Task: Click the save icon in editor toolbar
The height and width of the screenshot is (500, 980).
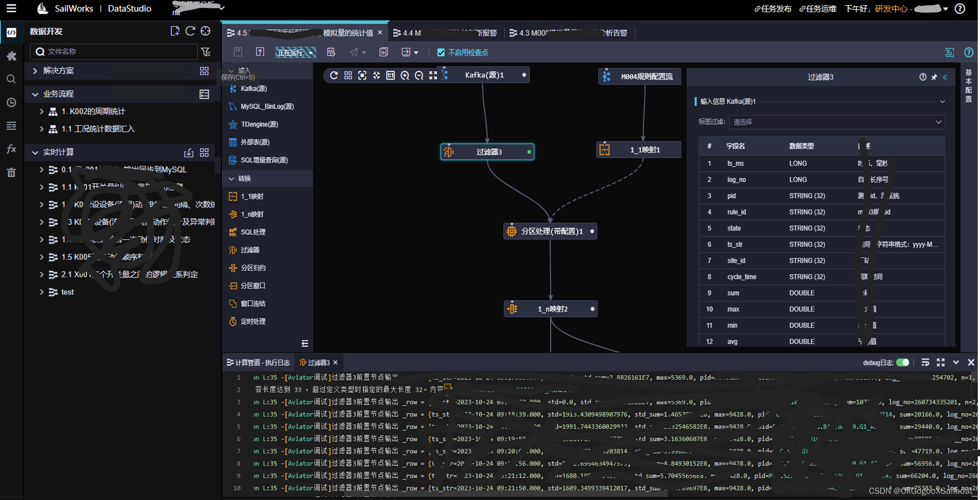Action: (238, 52)
